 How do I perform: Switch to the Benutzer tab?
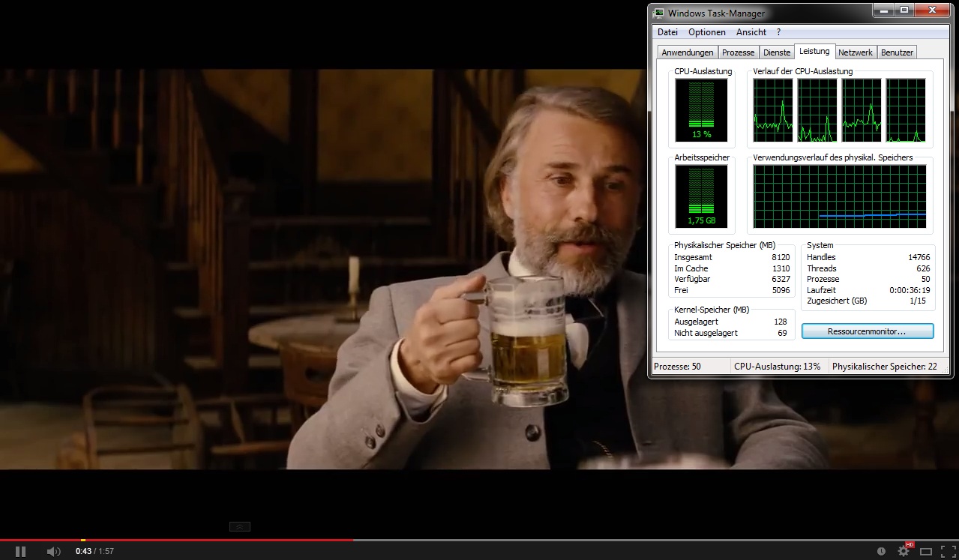point(898,52)
